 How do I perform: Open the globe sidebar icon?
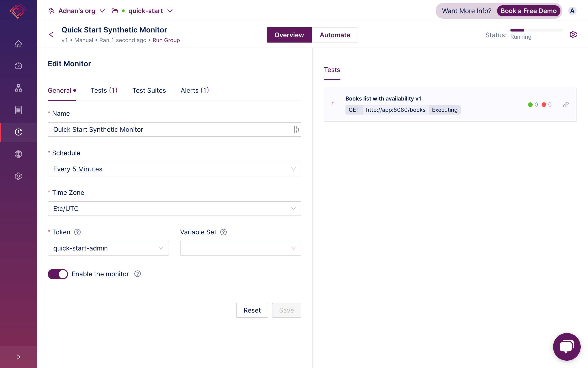(18, 154)
